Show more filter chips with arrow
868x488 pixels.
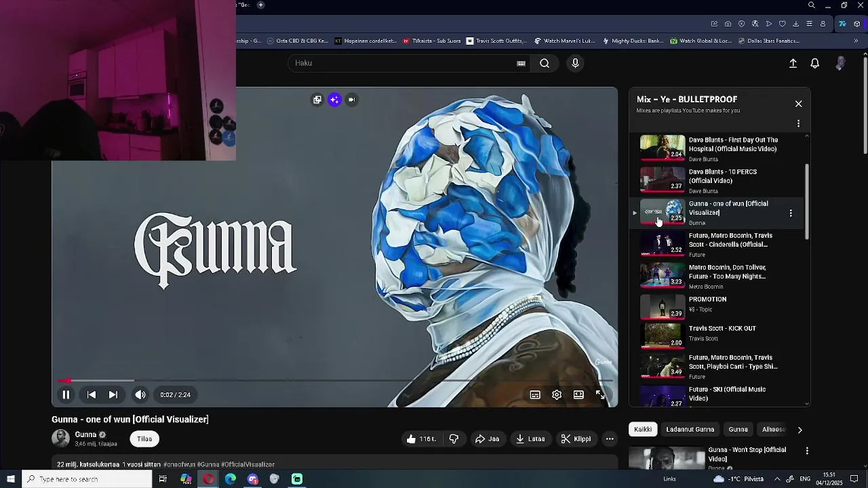pos(800,430)
